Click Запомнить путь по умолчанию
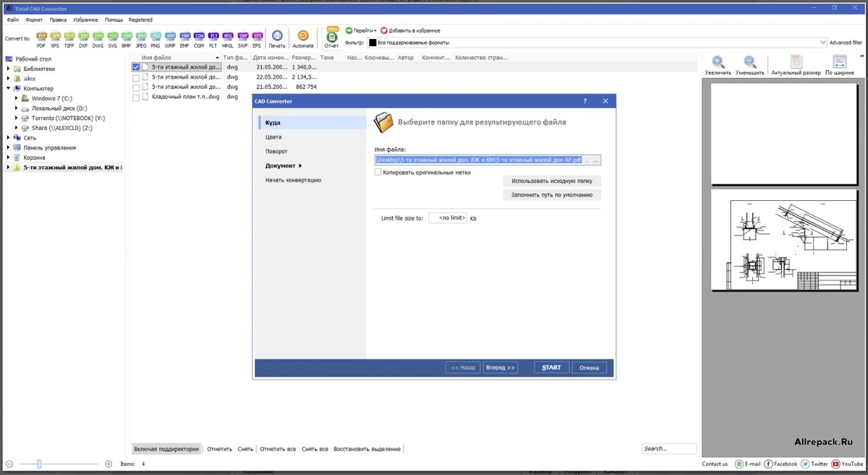The image size is (868, 475). tap(552, 194)
